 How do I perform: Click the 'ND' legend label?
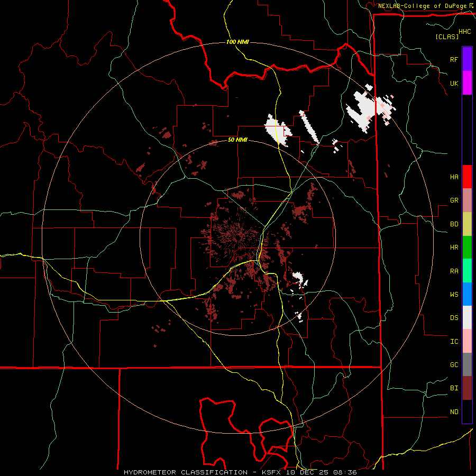point(454,412)
